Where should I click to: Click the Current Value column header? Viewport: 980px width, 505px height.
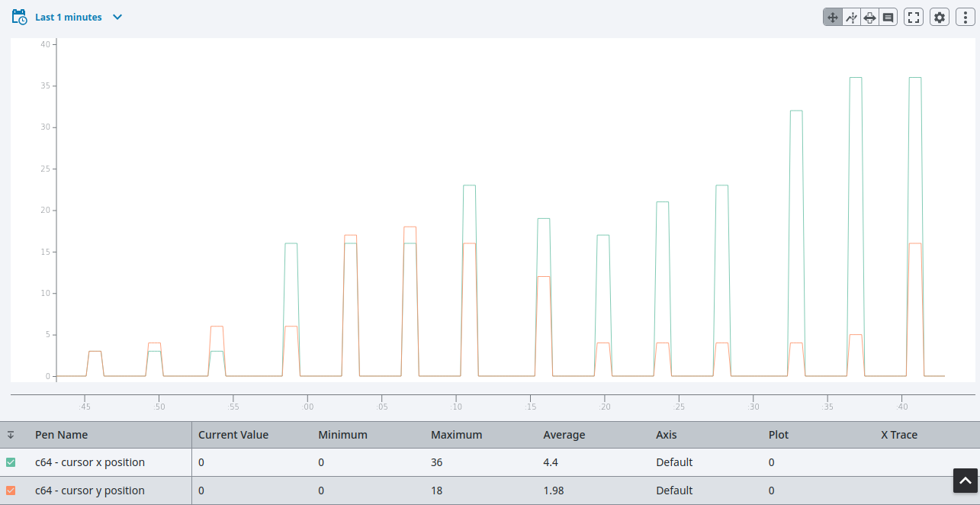(233, 435)
